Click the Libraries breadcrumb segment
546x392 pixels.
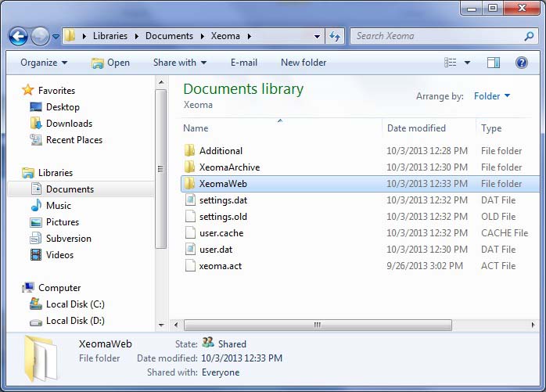(x=110, y=36)
